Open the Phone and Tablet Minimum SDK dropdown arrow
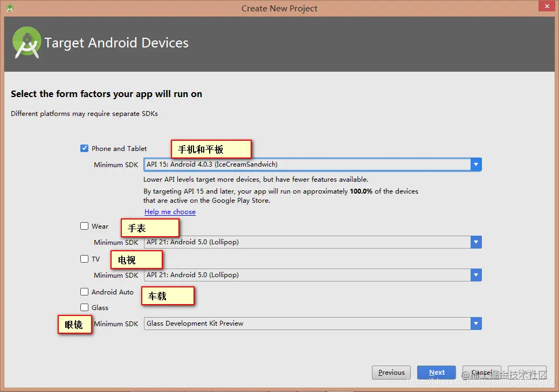The width and height of the screenshot is (559, 392). [x=476, y=164]
